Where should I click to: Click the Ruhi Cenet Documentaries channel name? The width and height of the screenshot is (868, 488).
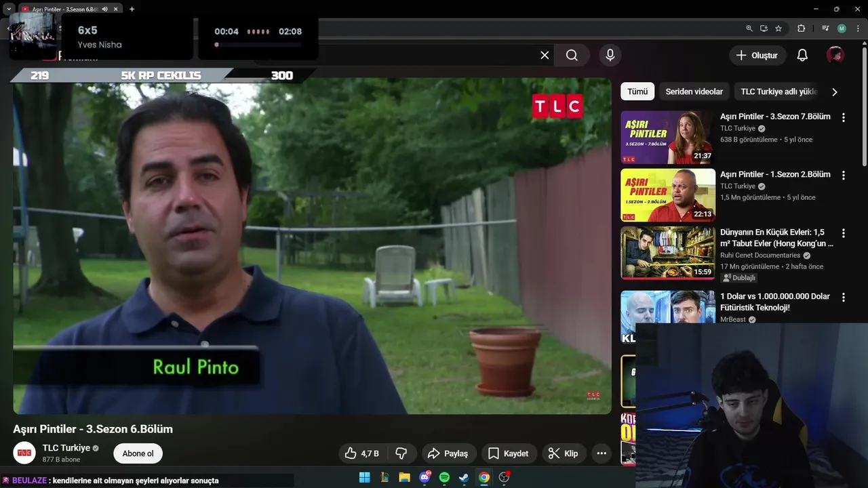tap(760, 256)
